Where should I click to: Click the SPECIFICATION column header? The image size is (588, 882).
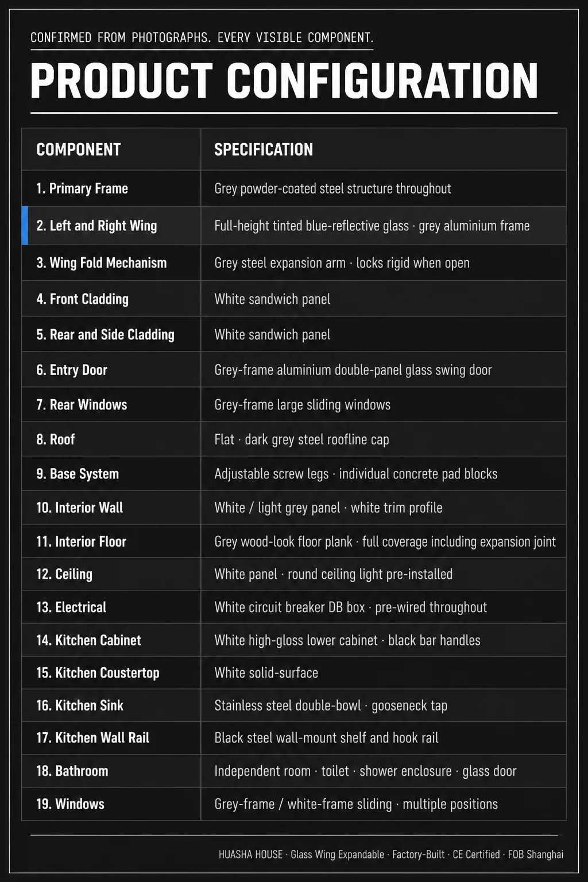pos(264,149)
